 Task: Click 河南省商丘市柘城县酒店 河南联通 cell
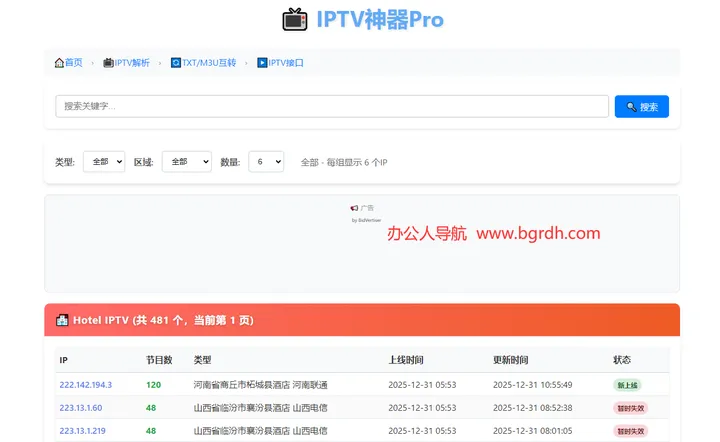tap(260, 385)
